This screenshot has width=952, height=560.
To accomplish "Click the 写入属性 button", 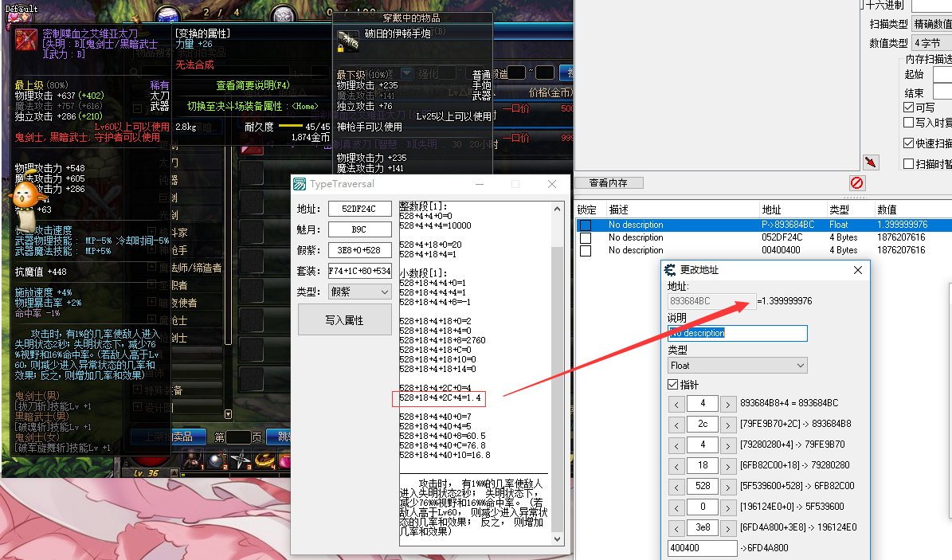I will pos(344,320).
